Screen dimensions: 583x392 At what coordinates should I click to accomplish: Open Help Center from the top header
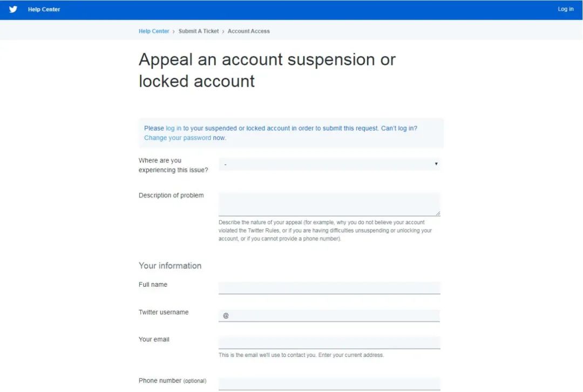[44, 9]
